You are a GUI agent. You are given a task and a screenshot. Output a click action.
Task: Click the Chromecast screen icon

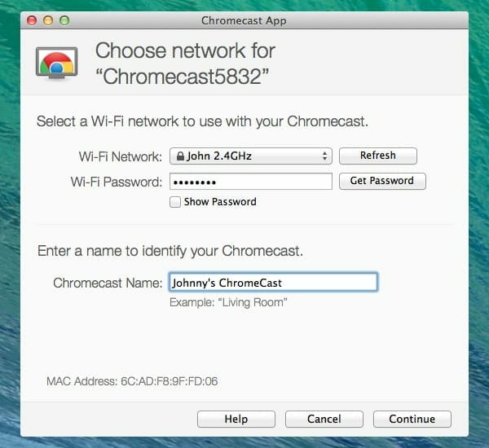[x=56, y=64]
